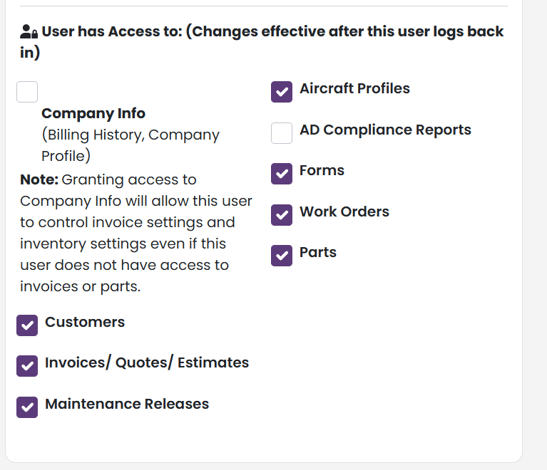Click the Invoices/ Quotes/ Estimates label text
The width and height of the screenshot is (547, 470).
pyautogui.click(x=147, y=363)
